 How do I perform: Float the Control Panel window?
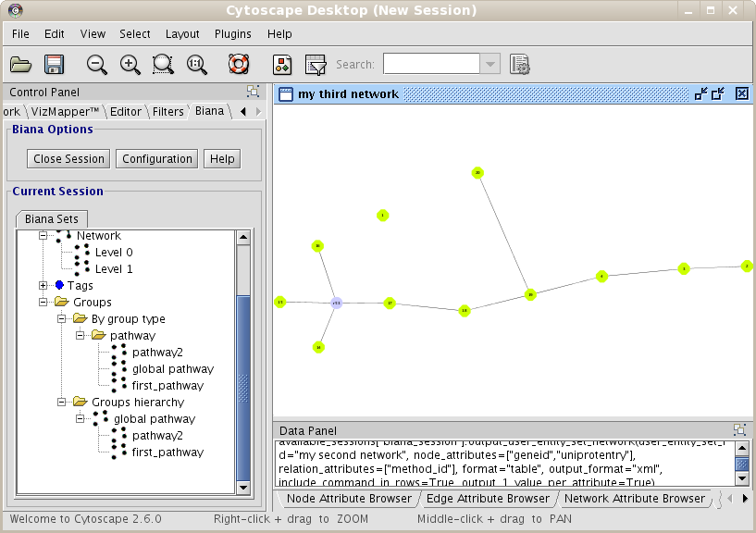tap(253, 92)
